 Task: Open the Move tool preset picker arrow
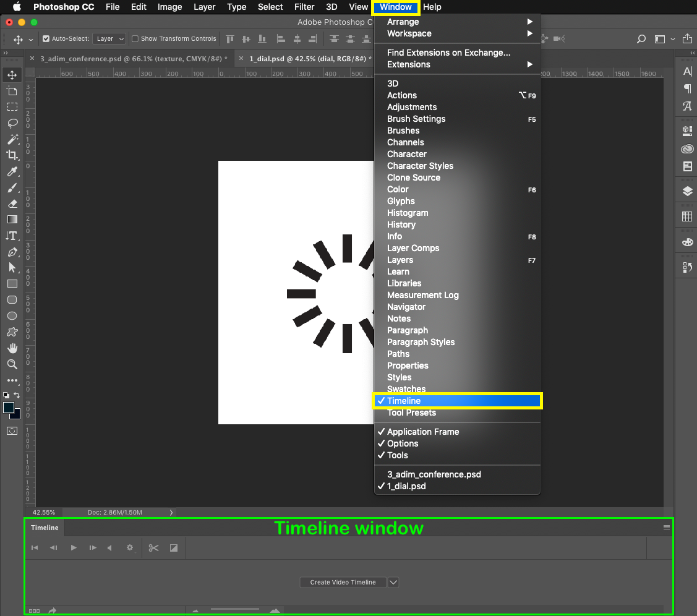[31, 40]
